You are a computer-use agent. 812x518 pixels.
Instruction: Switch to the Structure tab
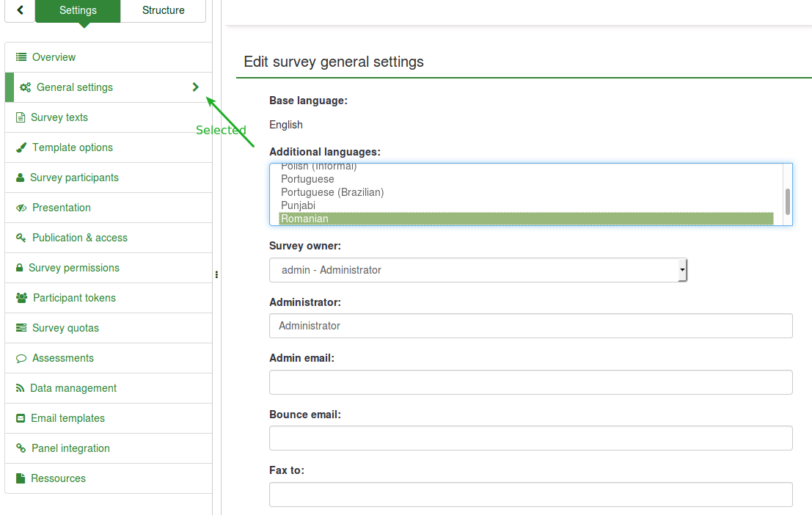[x=163, y=10]
